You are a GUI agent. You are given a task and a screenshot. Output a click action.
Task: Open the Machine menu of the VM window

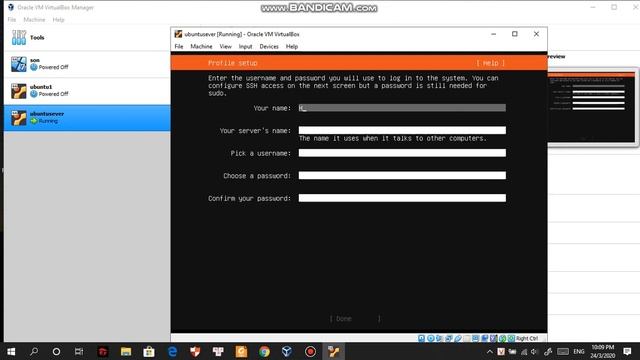click(201, 47)
